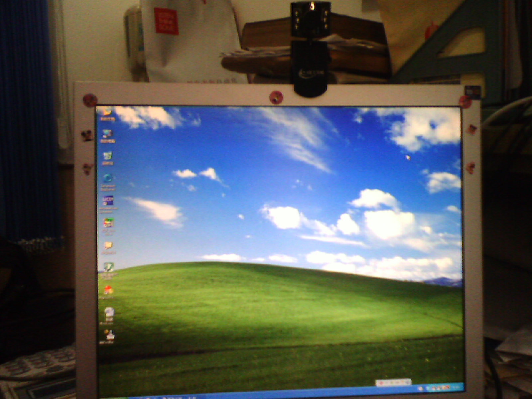Select the bottom desktop icon with the small figure
The image size is (532, 399).
109,334
